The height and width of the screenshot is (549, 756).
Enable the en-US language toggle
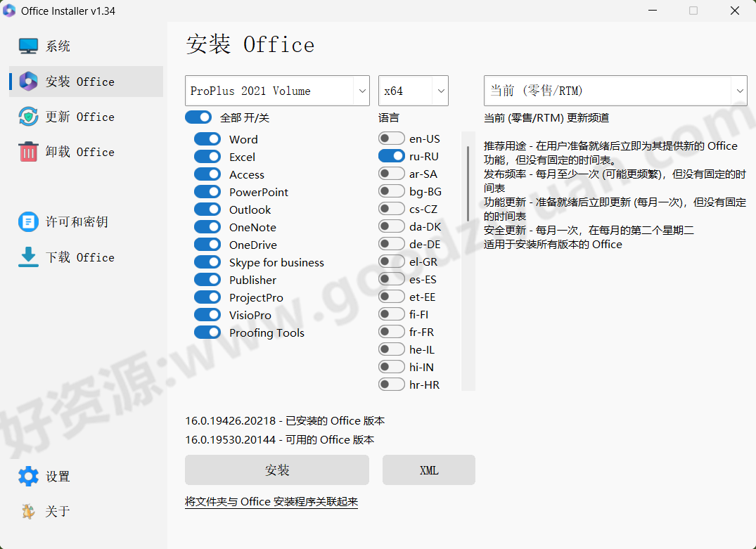tap(391, 138)
